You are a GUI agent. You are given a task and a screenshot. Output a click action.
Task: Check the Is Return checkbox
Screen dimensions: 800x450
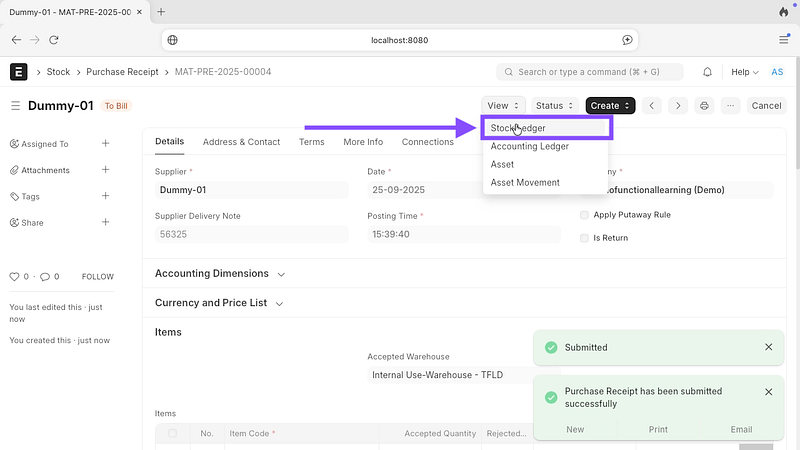tap(585, 238)
